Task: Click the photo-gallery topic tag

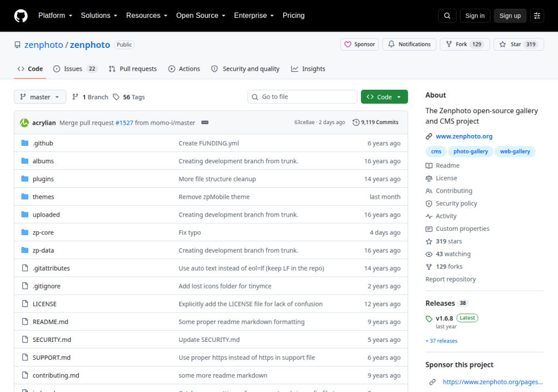Action: pyautogui.click(x=470, y=151)
